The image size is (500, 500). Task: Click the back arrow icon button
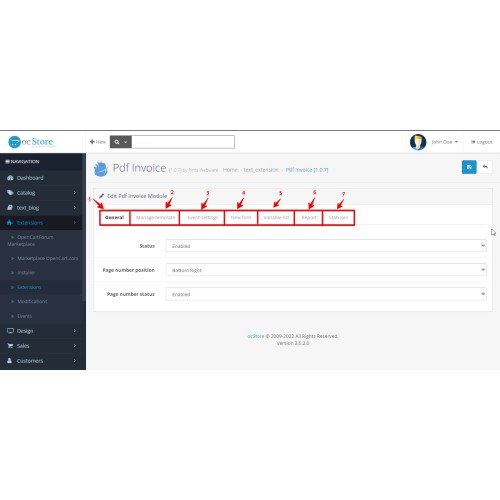click(485, 167)
